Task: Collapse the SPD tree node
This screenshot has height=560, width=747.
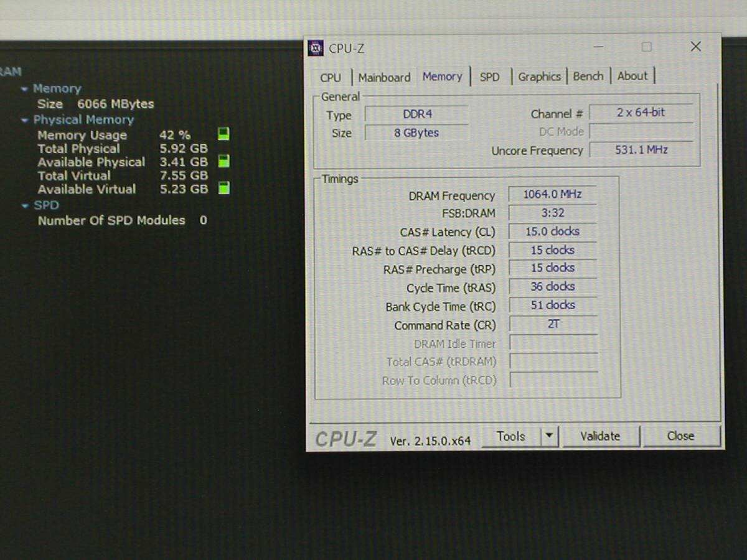Action: tap(24, 205)
